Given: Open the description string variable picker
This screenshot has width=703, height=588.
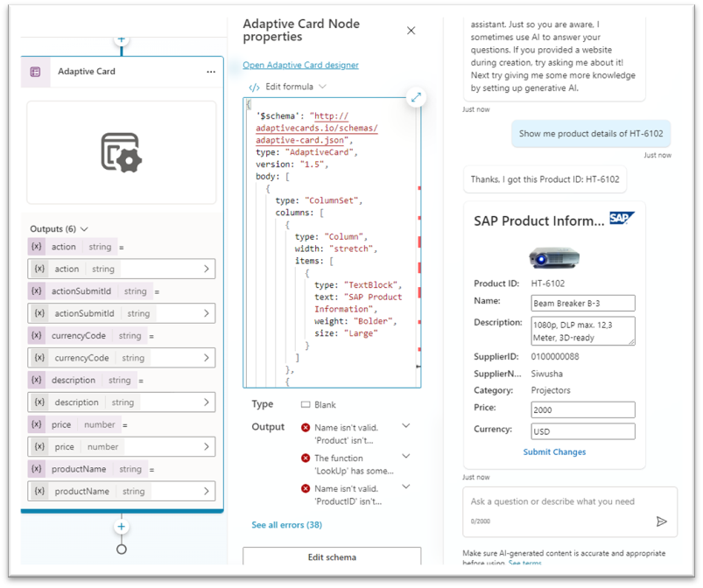Looking at the screenshot, I should click(121, 402).
